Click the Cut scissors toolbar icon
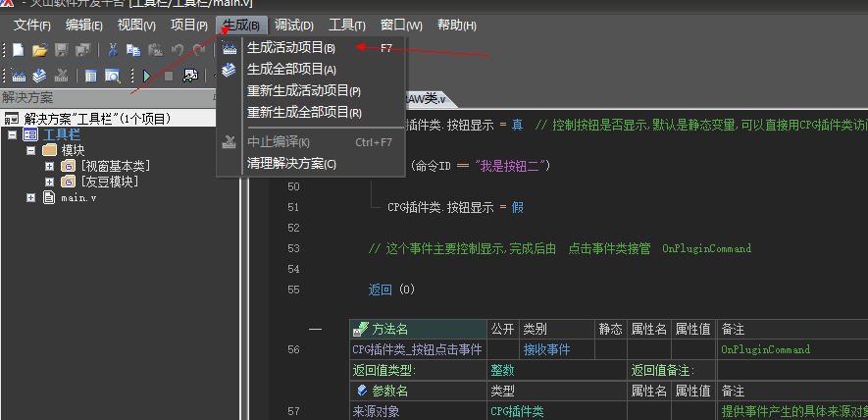The image size is (868, 420). coord(113,50)
